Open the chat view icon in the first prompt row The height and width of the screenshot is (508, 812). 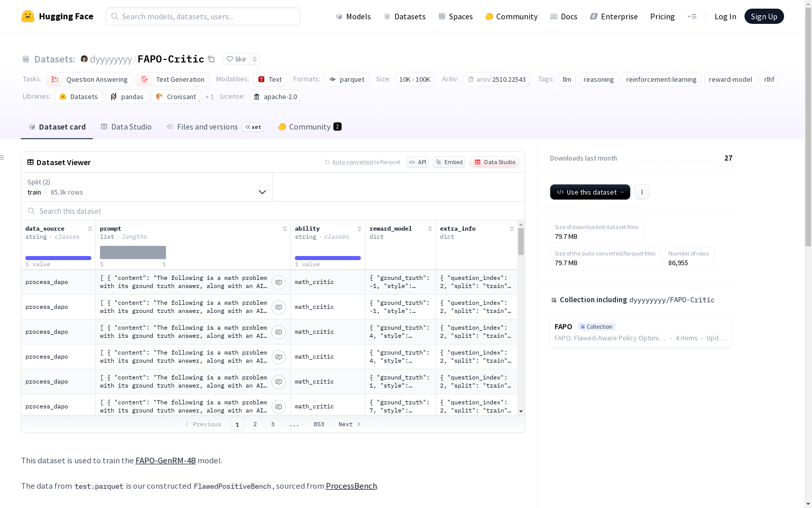[x=279, y=282]
